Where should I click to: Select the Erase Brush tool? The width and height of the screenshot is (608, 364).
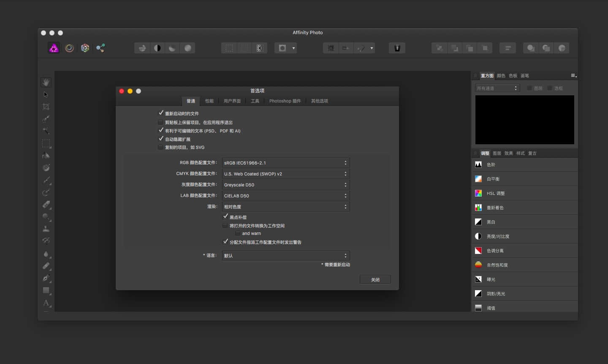46,205
